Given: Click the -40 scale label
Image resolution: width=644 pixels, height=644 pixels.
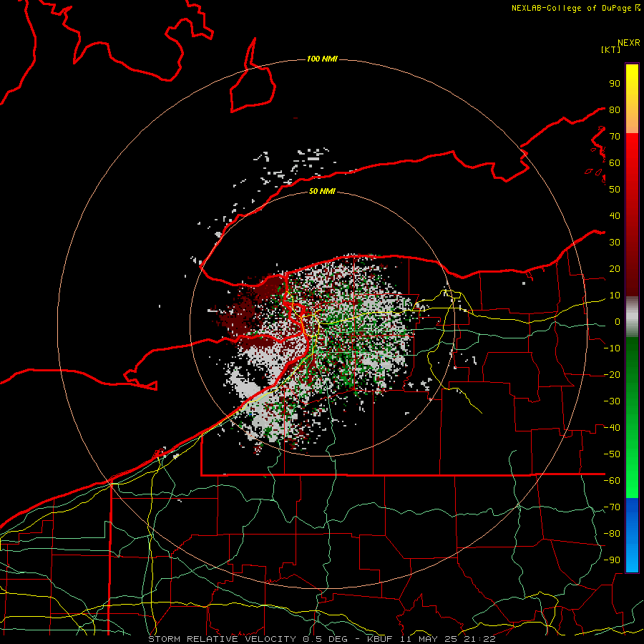Looking at the screenshot, I should [x=612, y=428].
